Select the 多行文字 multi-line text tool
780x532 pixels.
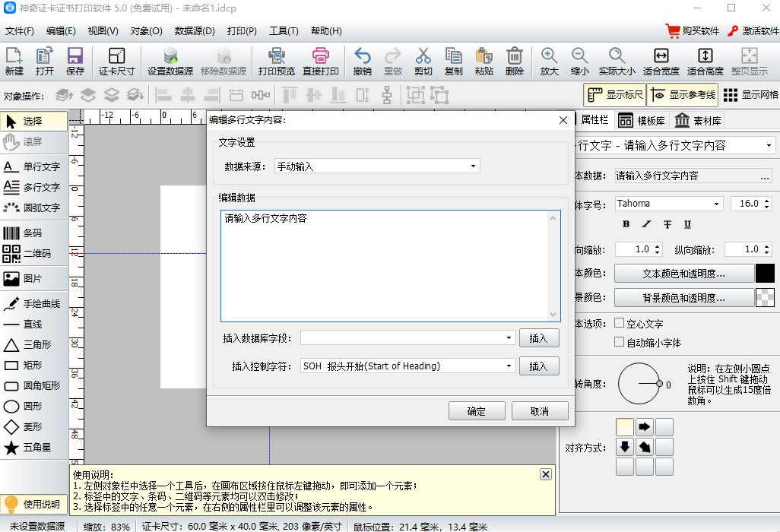(33, 187)
